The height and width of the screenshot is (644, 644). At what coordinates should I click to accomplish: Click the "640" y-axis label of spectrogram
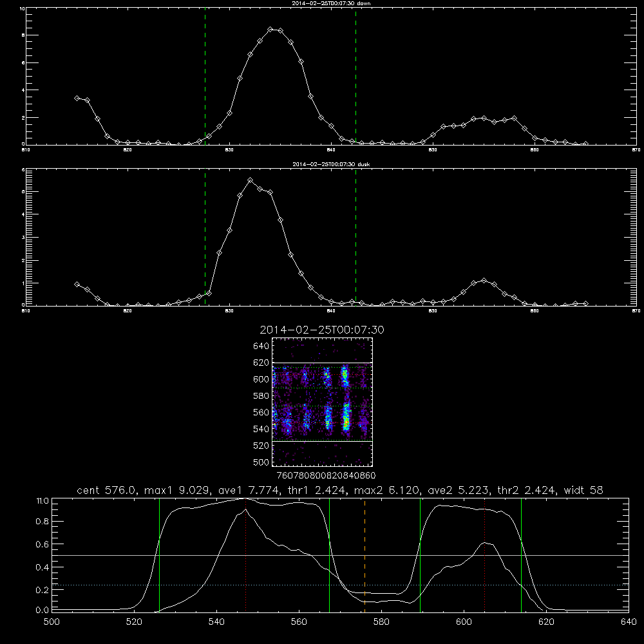click(261, 346)
